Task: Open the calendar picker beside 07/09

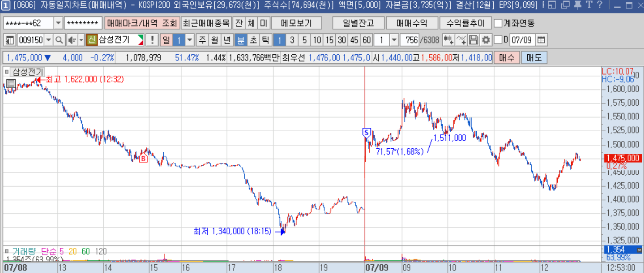Action: (x=541, y=40)
